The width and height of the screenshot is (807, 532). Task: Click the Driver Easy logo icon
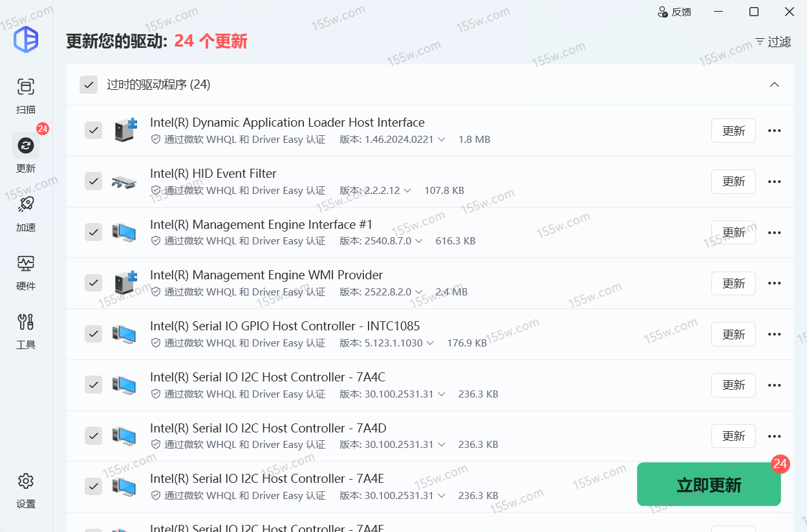26,39
